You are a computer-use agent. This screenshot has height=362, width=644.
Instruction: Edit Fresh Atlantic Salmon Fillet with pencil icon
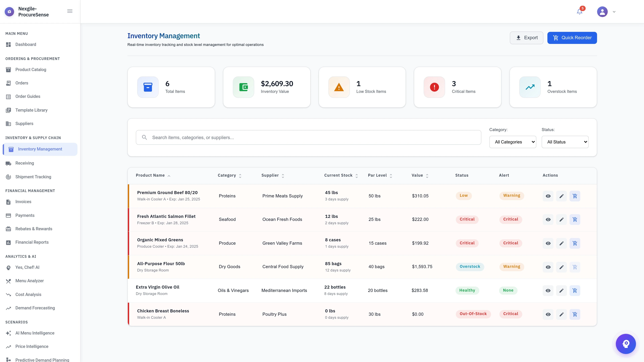[x=561, y=219]
